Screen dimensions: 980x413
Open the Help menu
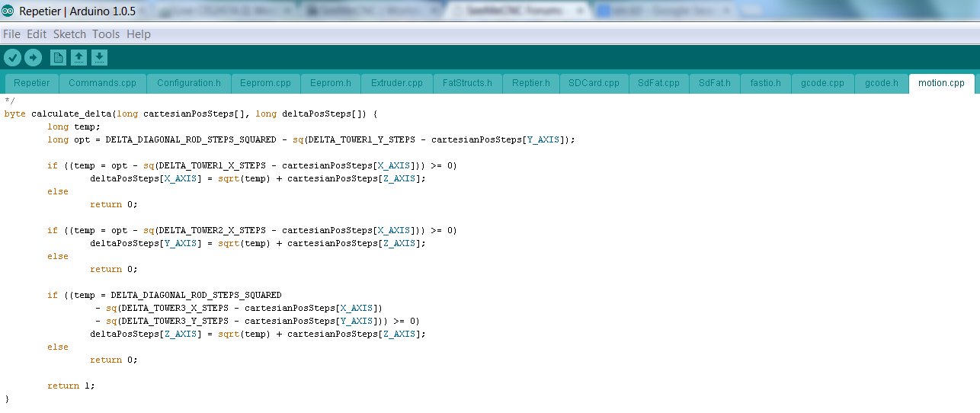click(139, 34)
